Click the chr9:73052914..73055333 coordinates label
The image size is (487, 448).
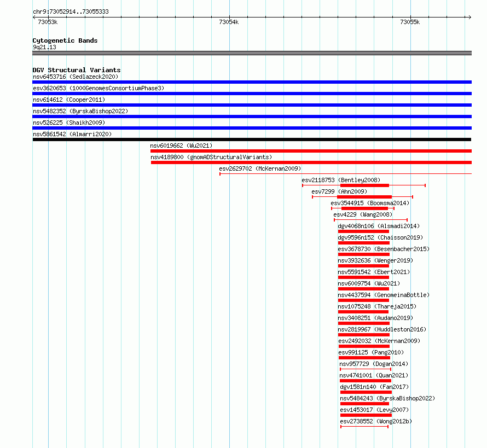[x=71, y=11]
